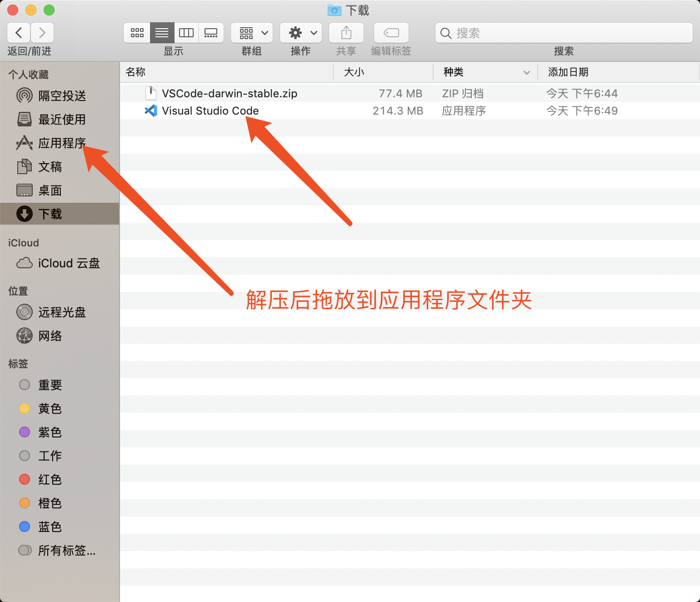The width and height of the screenshot is (700, 602).
Task: Select the 蓝色 blue tag
Action: point(60,527)
